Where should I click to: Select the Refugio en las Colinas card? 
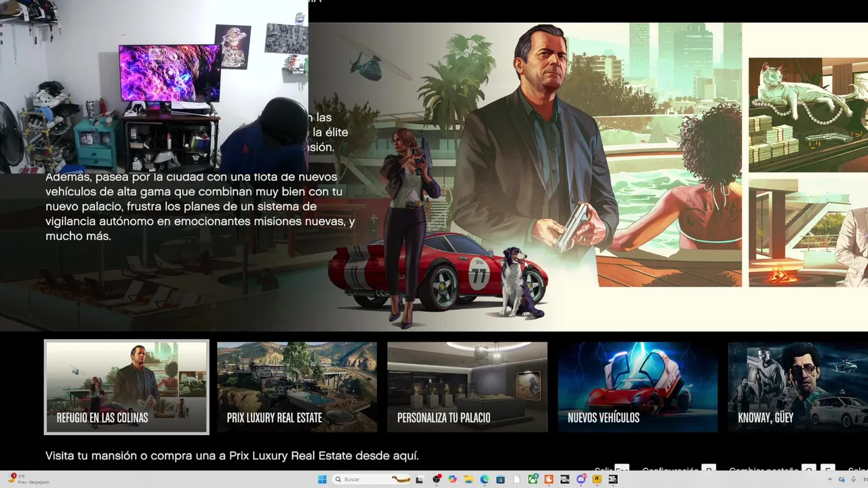tap(127, 387)
